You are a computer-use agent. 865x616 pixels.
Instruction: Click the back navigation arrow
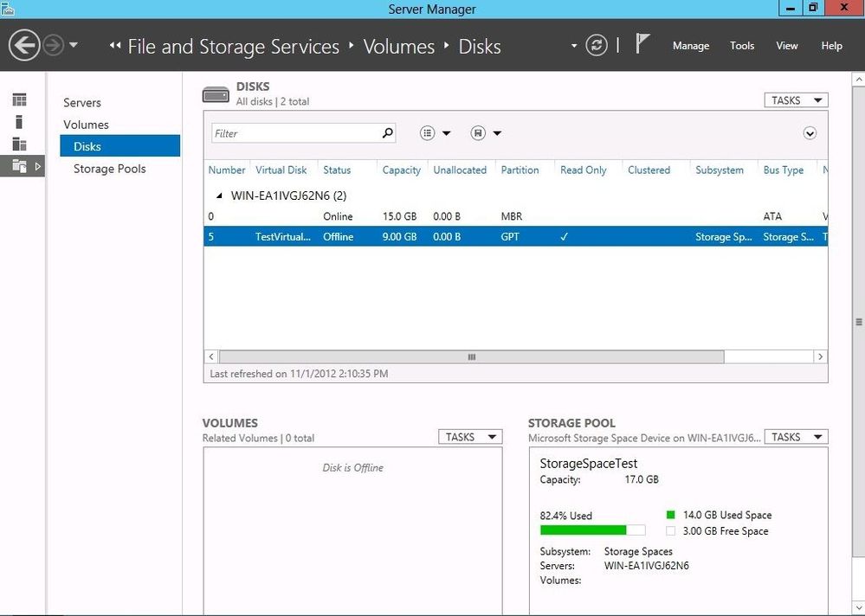click(24, 46)
